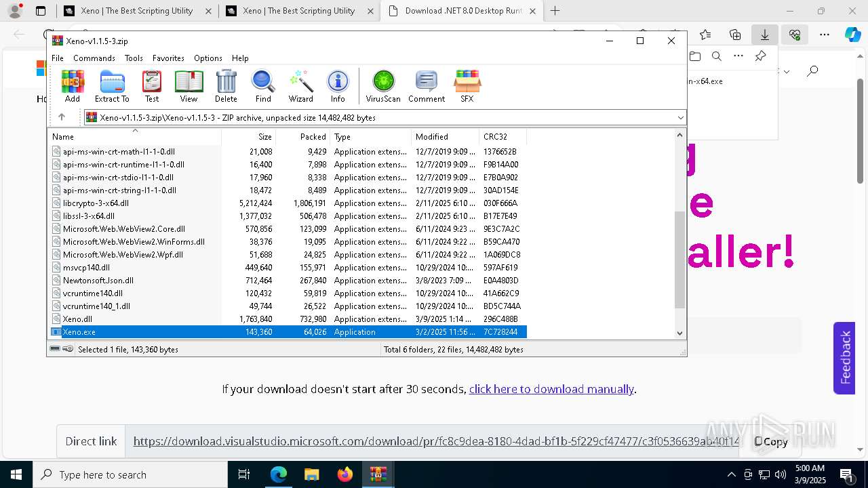Run VirusScan on the archive
This screenshot has height=488, width=868.
click(x=383, y=86)
